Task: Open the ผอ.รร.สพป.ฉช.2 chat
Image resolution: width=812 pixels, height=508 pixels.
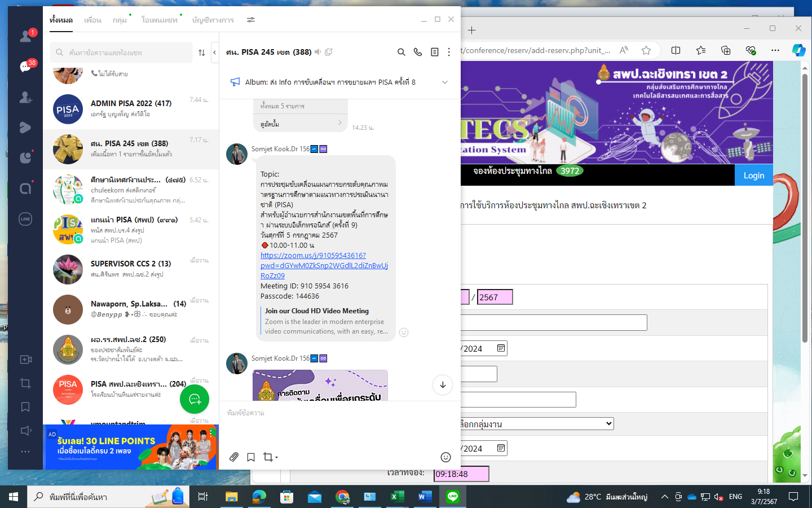Action: (131, 349)
